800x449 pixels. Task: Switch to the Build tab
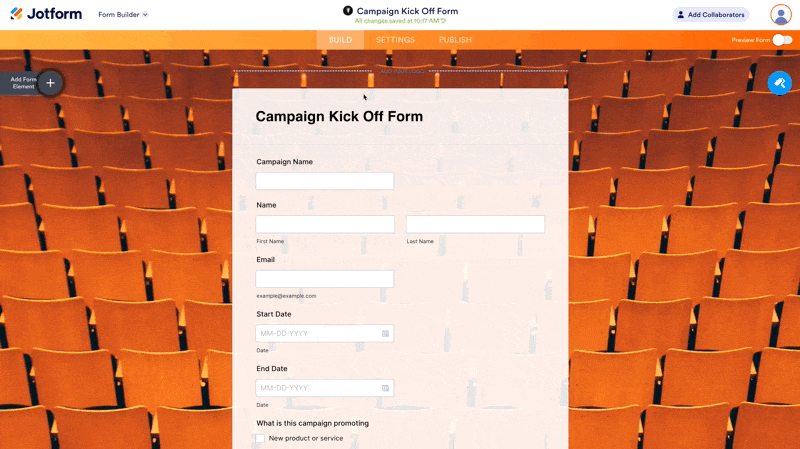(x=340, y=40)
